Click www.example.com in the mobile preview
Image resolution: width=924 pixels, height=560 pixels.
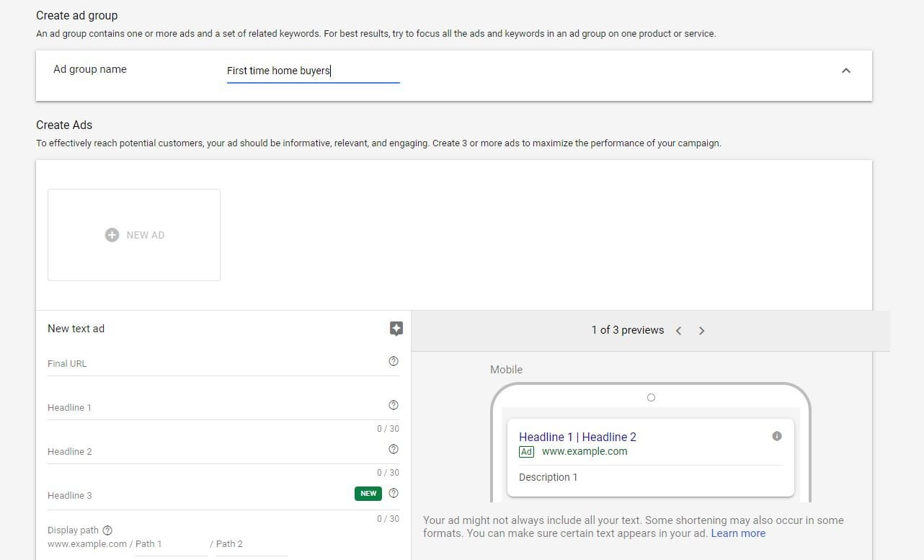pos(585,451)
